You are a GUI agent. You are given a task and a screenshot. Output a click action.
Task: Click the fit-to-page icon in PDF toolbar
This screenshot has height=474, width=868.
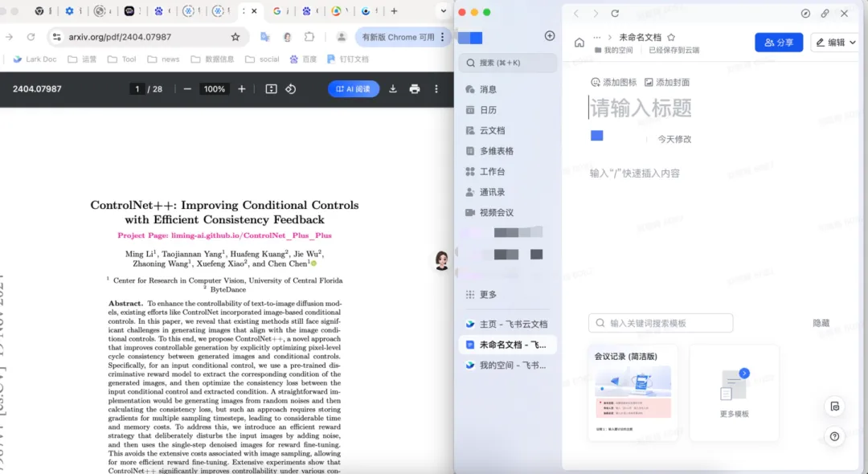click(271, 89)
